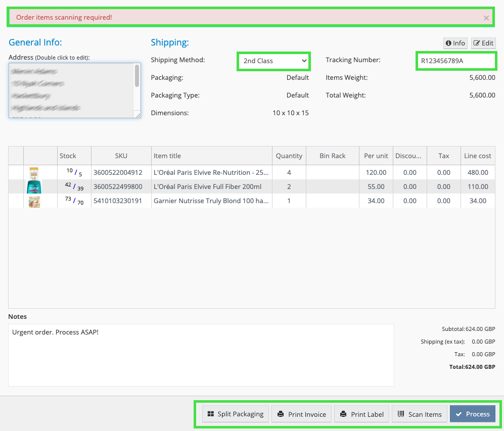The image size is (504, 431).
Task: Click the Edit button in Shipping
Action: [483, 43]
